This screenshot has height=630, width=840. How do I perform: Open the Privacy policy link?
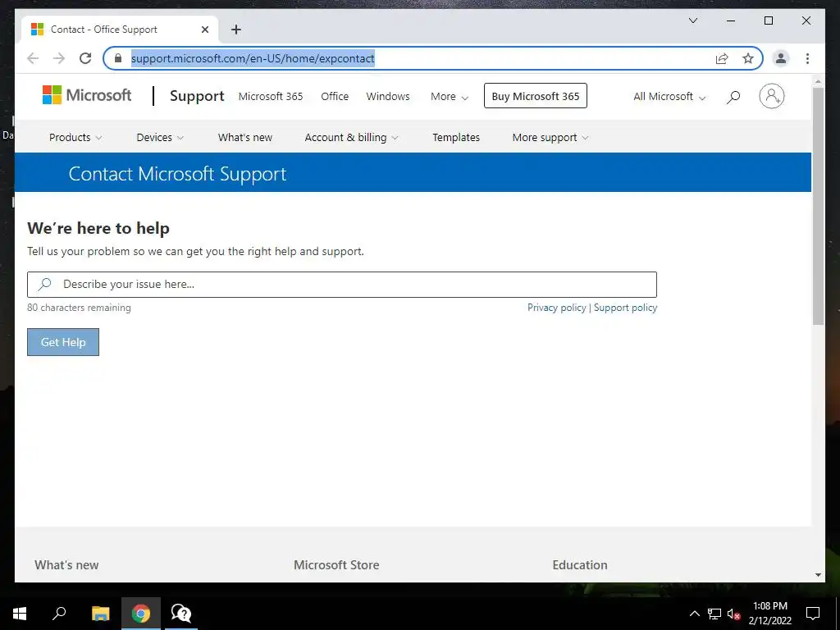557,308
